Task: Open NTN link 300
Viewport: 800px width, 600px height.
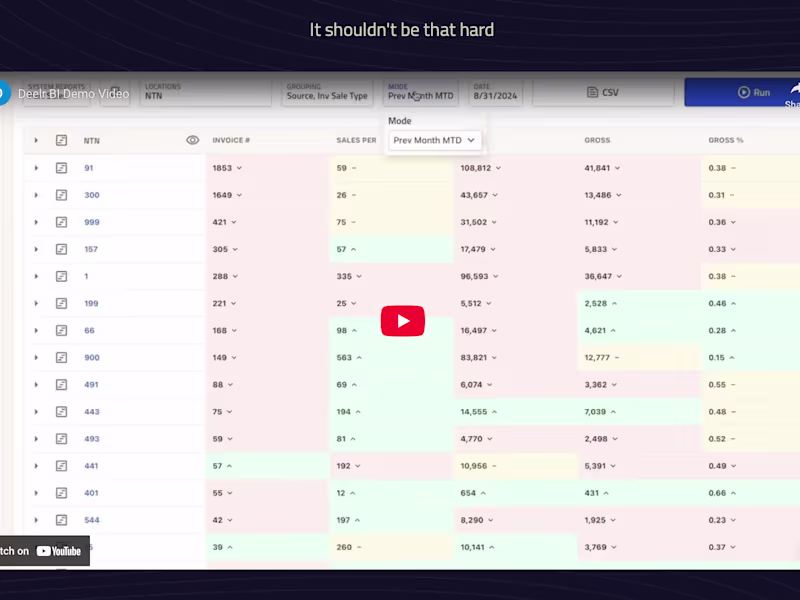Action: pyautogui.click(x=92, y=195)
